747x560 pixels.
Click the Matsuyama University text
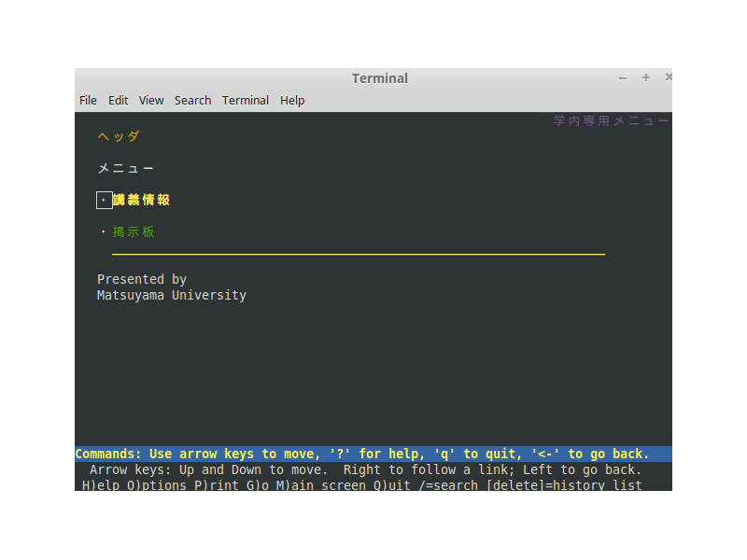click(172, 295)
